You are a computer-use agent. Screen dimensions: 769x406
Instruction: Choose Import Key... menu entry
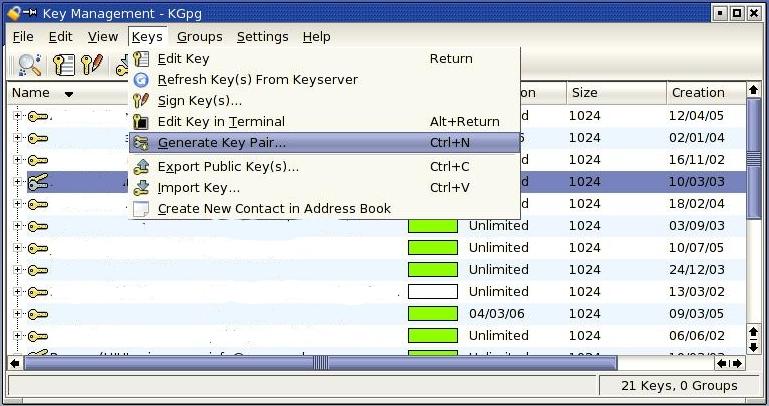pos(324,188)
